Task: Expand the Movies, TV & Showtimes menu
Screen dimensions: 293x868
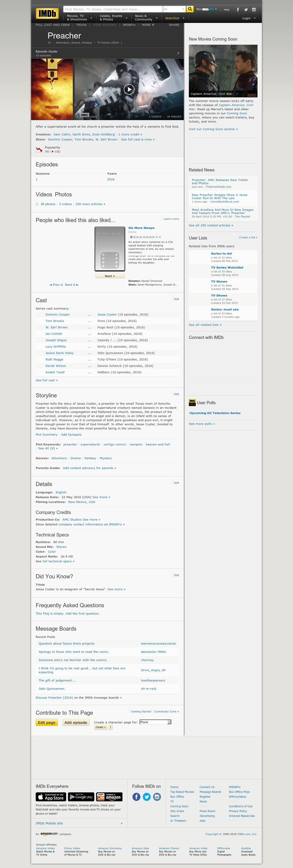Action: [x=79, y=18]
